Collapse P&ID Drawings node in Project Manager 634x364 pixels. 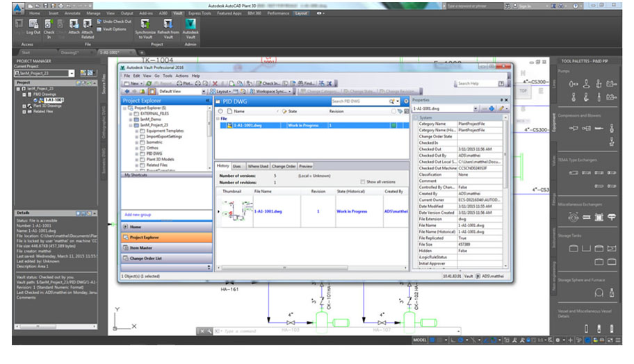coord(24,94)
